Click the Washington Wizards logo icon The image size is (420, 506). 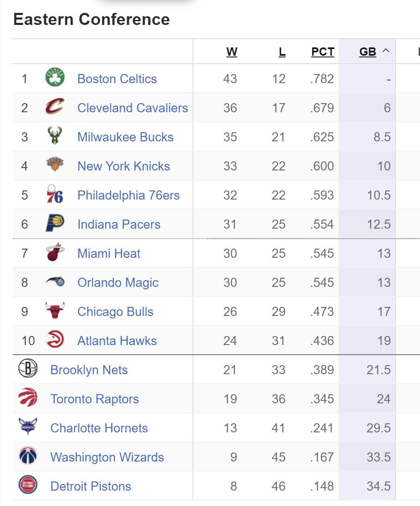pos(28,456)
